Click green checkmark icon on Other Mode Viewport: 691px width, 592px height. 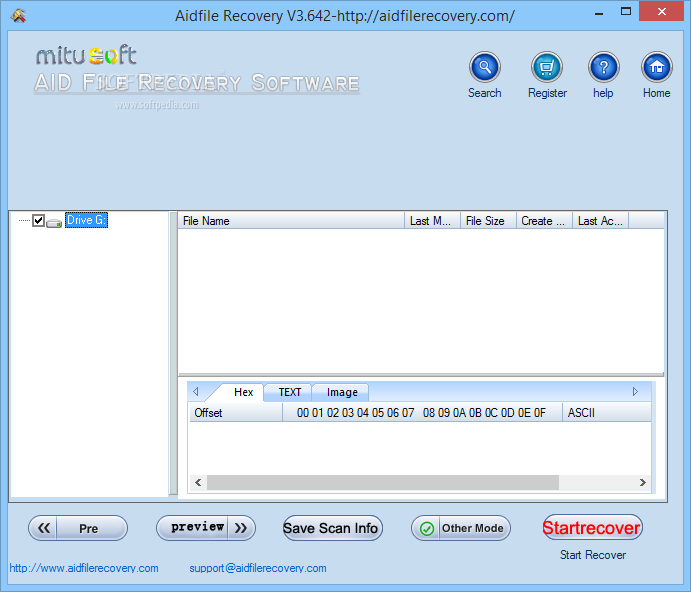click(x=427, y=529)
